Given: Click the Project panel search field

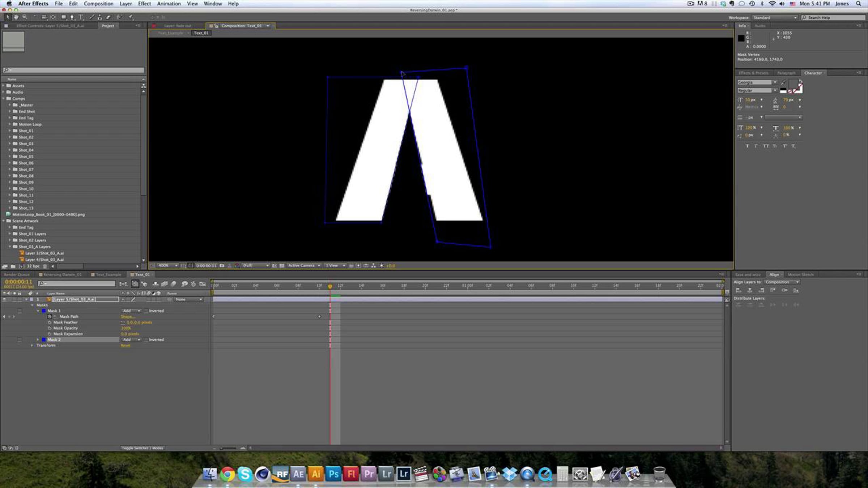Looking at the screenshot, I should point(73,70).
